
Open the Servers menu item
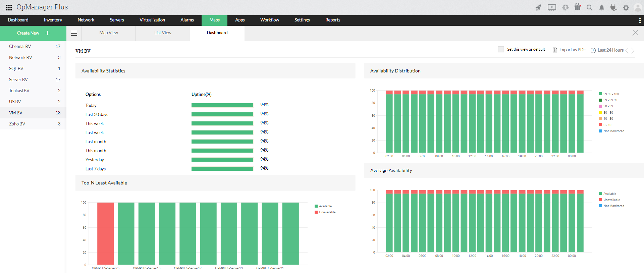coord(117,20)
